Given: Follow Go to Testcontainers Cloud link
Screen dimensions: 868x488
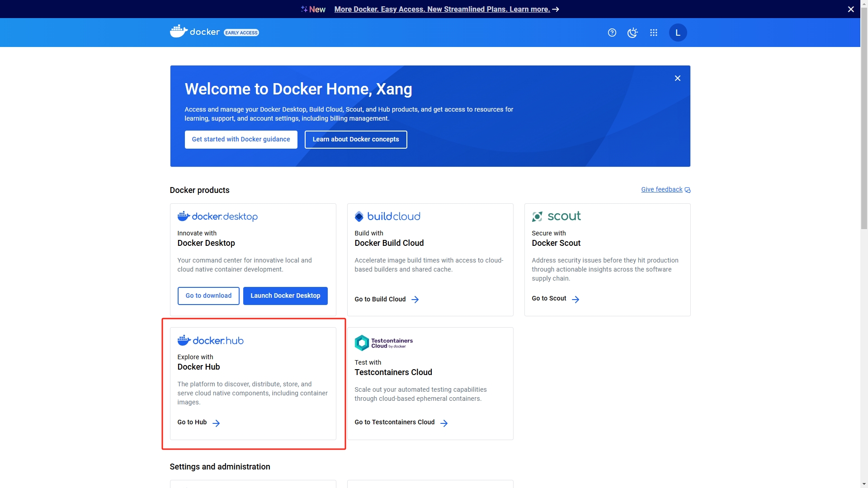Looking at the screenshot, I should 395,422.
